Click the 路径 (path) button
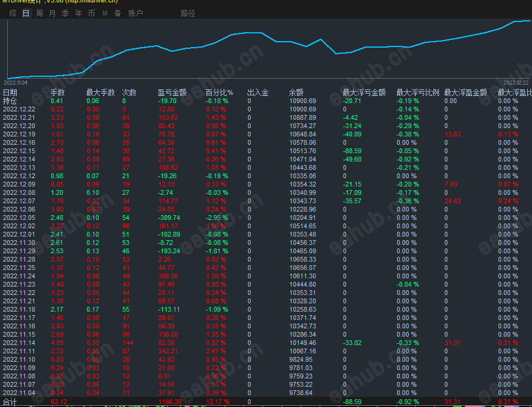 (188, 13)
